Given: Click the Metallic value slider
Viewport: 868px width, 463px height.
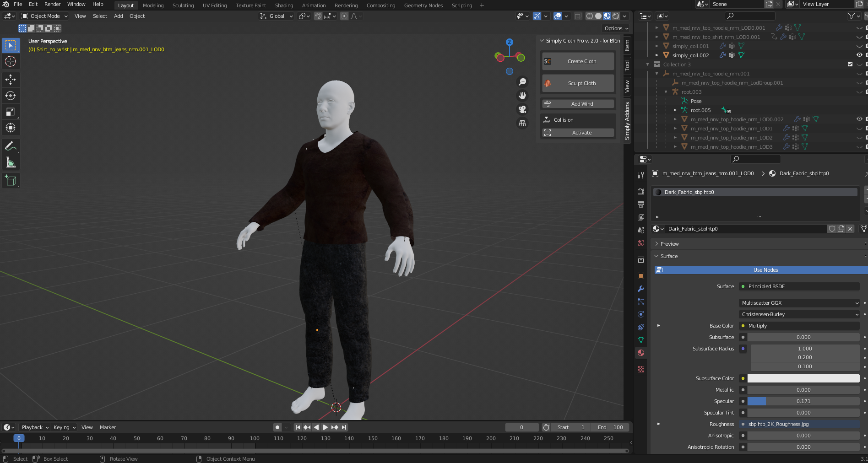Looking at the screenshot, I should (x=803, y=390).
